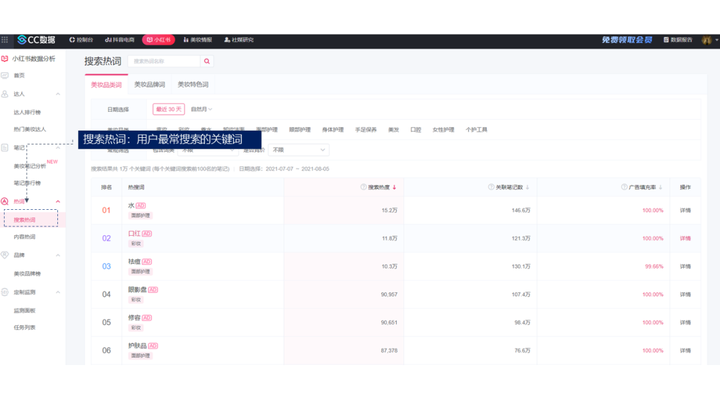Switch to the 美妆品牌词 tab
This screenshot has height=405, width=720.
(x=150, y=84)
